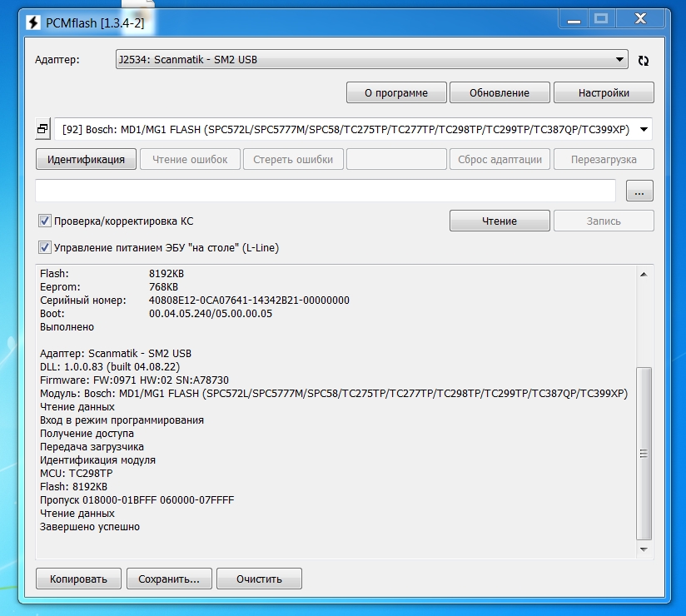Click the О программе button
The height and width of the screenshot is (616, 686).
pos(396,92)
